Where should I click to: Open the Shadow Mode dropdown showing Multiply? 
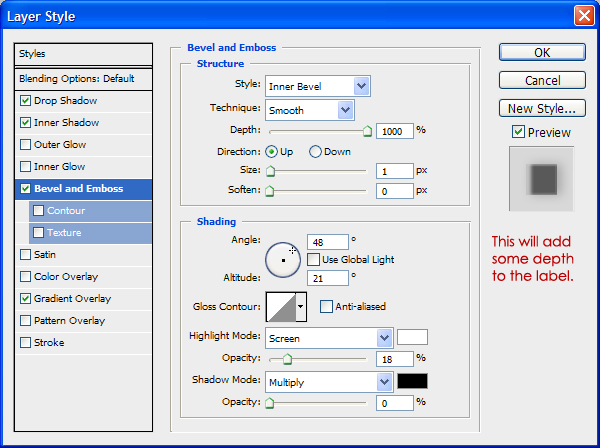click(329, 382)
